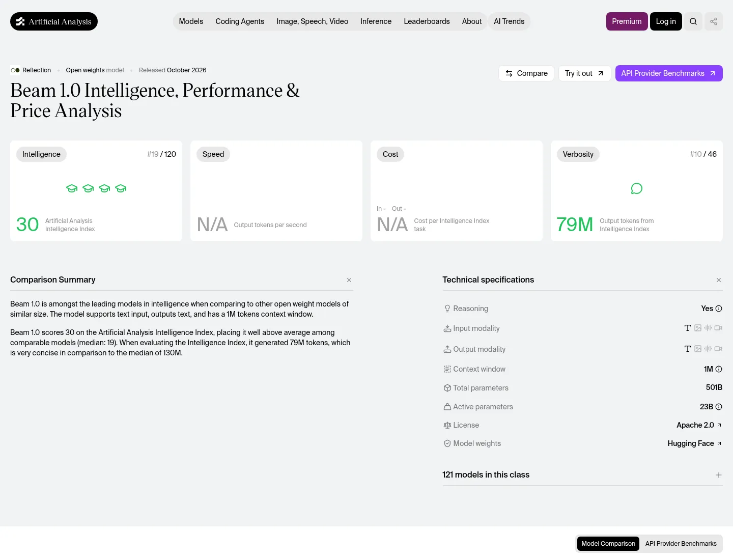
Task: Click the Intelligence card label
Action: coord(41,154)
